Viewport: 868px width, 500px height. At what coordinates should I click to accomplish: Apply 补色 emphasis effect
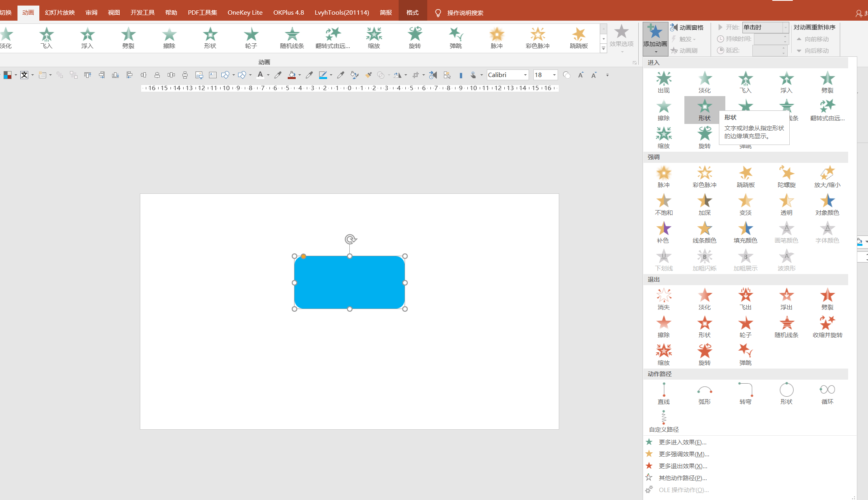click(664, 232)
